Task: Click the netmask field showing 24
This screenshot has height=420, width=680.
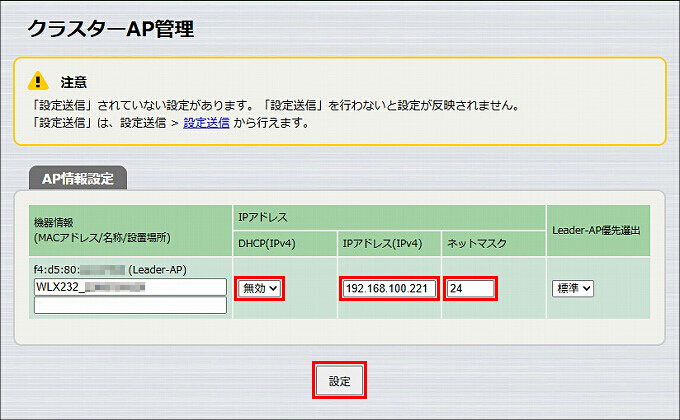Action: tap(470, 289)
